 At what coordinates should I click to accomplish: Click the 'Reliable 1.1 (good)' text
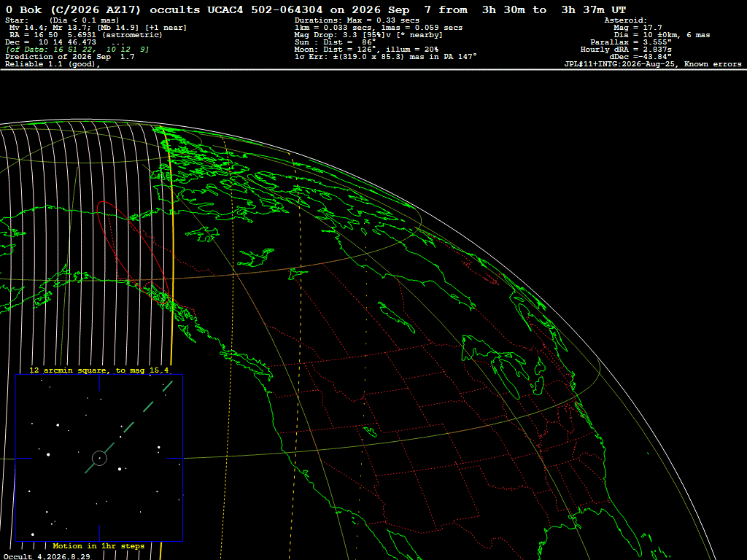pyautogui.click(x=53, y=64)
